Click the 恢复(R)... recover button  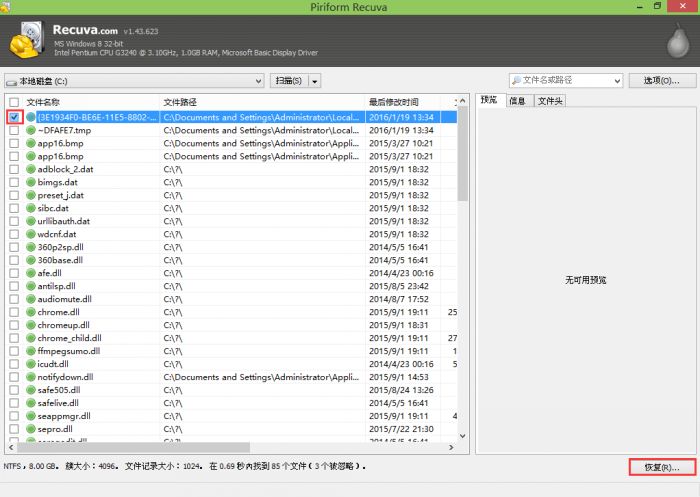[x=662, y=468]
